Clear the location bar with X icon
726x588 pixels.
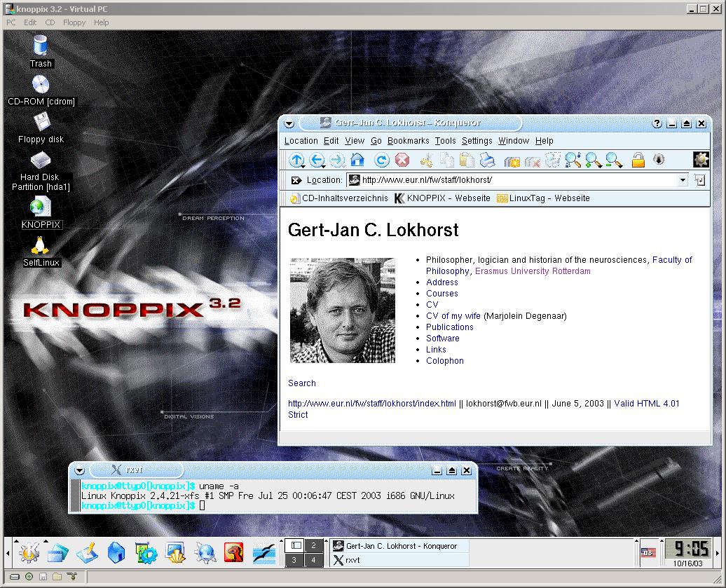[296, 180]
